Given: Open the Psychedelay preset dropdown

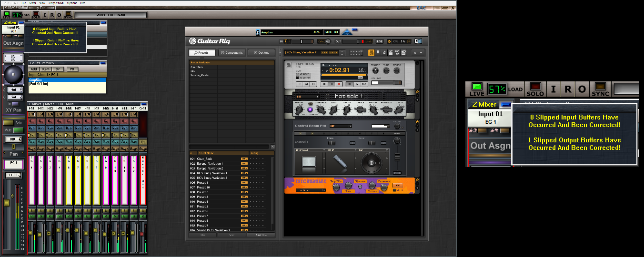Looking at the screenshot, I should (311, 190).
